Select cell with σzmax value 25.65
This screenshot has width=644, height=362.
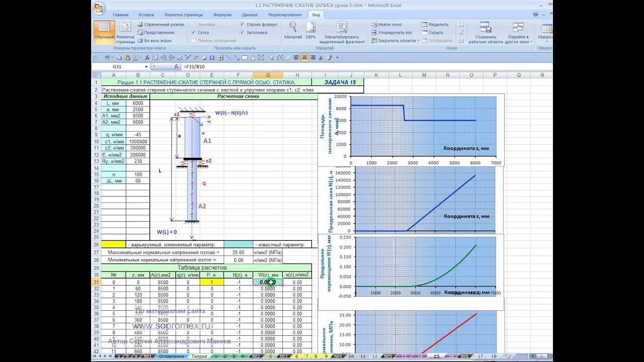[238, 252]
